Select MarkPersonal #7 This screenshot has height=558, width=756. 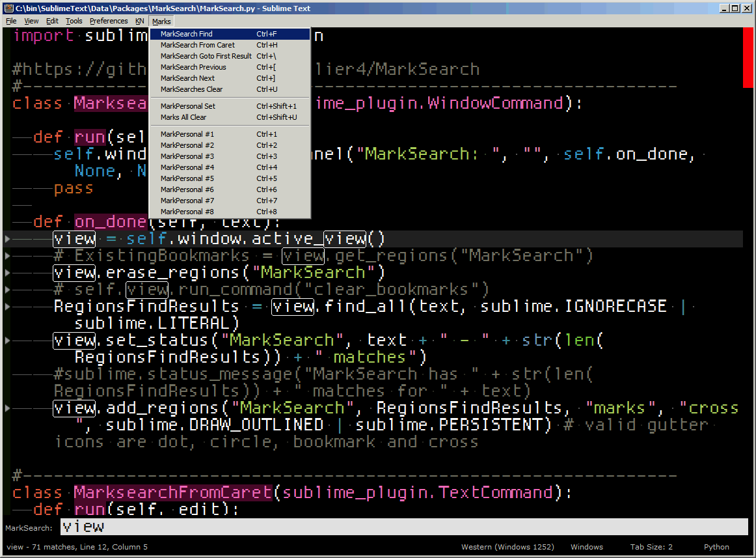[x=230, y=201]
